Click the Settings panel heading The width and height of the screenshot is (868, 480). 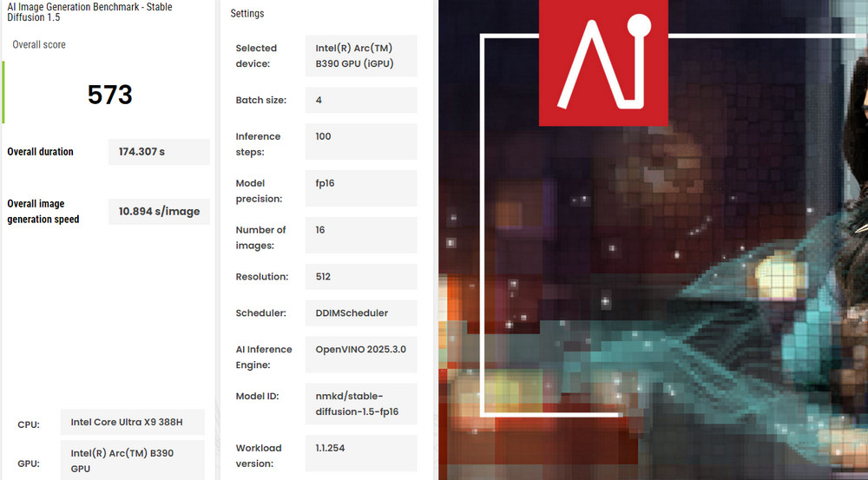[x=247, y=14]
